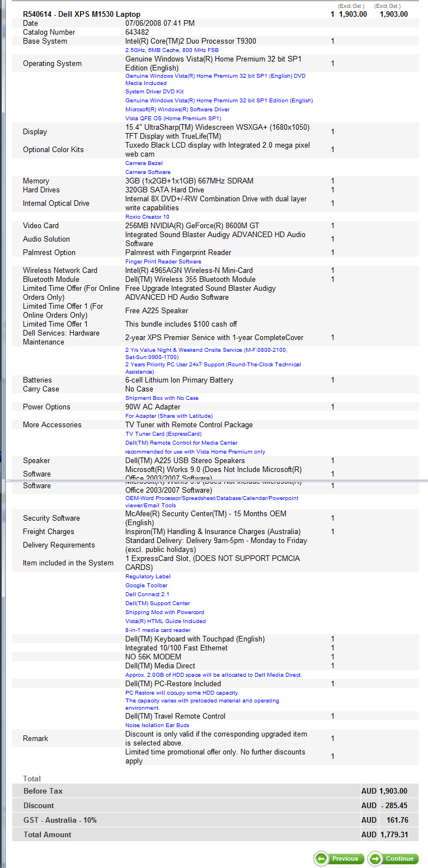Select the 2.5GHz, 6MB Cache, 800 MHz FSB line

(172, 50)
